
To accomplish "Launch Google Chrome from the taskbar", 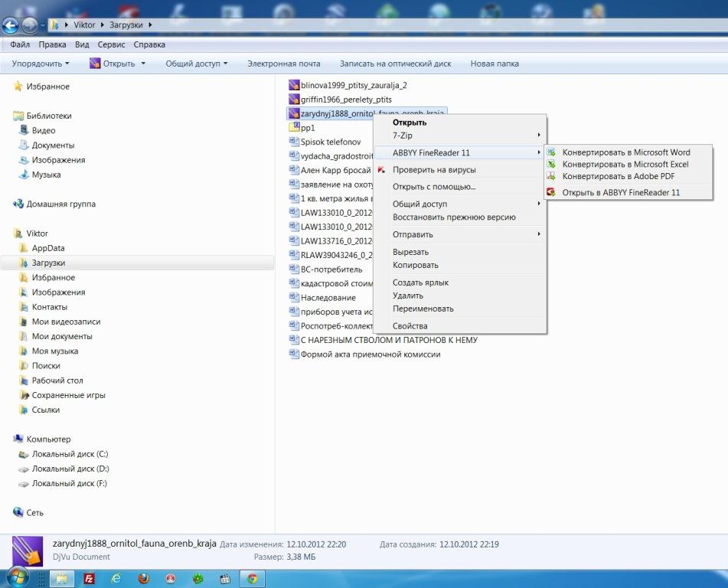I will [252, 578].
